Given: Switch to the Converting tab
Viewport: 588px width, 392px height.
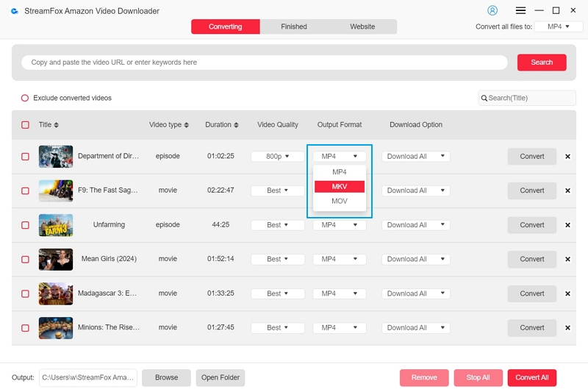Looking at the screenshot, I should click(226, 26).
